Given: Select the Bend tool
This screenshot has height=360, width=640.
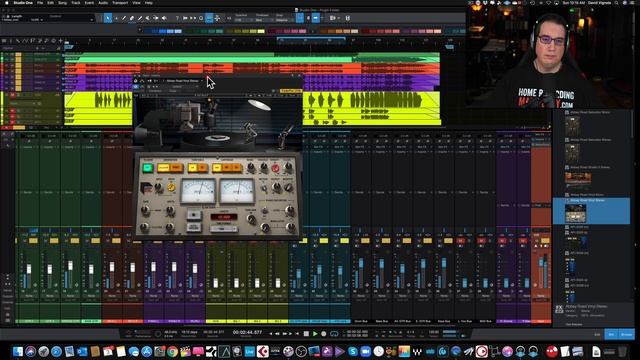Looking at the screenshot, I should [x=156, y=18].
